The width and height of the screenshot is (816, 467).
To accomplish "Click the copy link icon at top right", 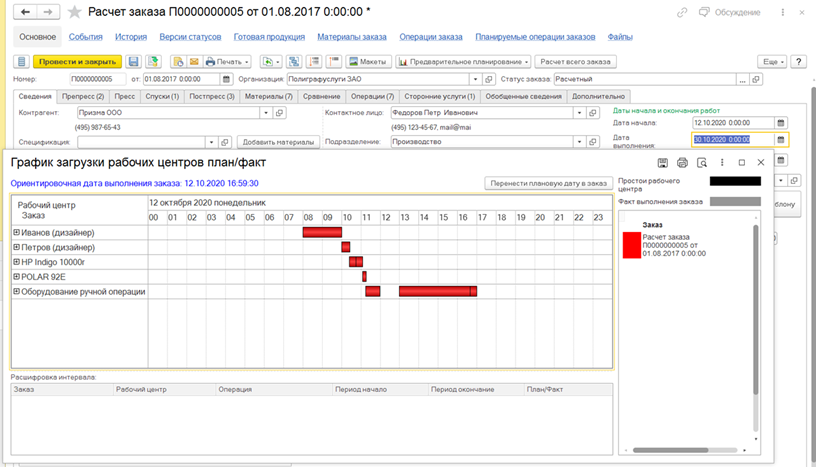I will [x=682, y=12].
